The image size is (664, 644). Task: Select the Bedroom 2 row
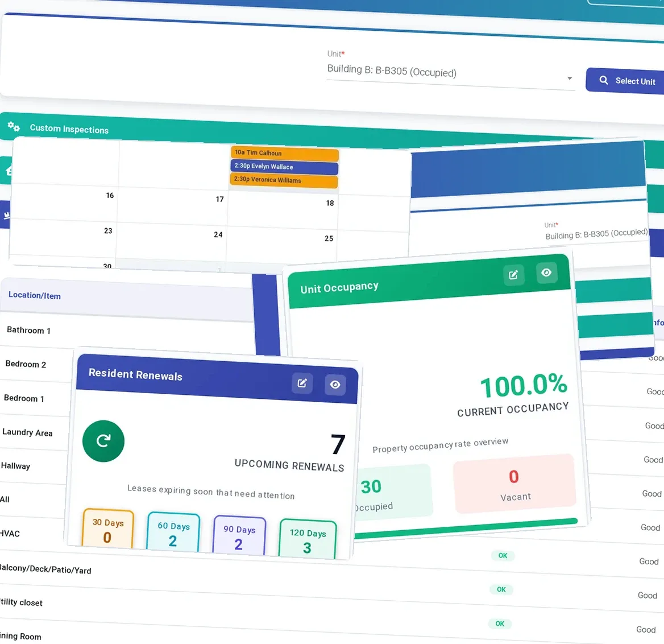click(26, 364)
